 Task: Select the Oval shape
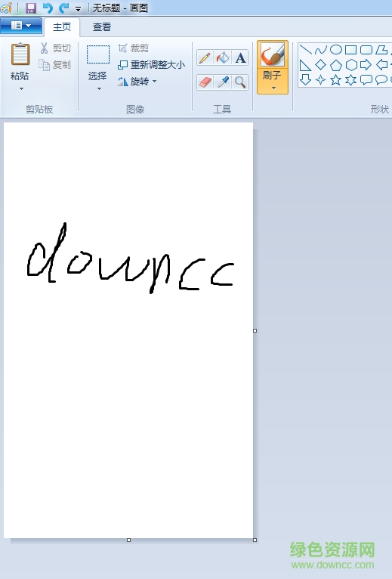[336, 49]
